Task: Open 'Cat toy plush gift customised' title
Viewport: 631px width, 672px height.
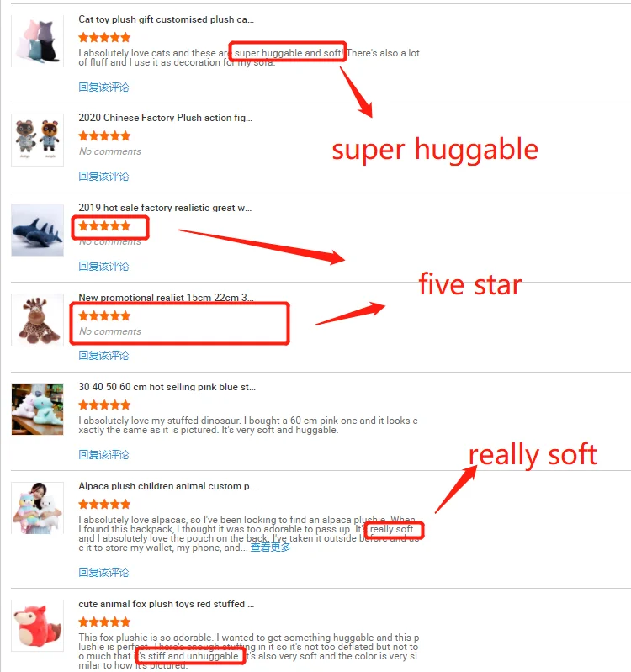Action: pos(166,19)
